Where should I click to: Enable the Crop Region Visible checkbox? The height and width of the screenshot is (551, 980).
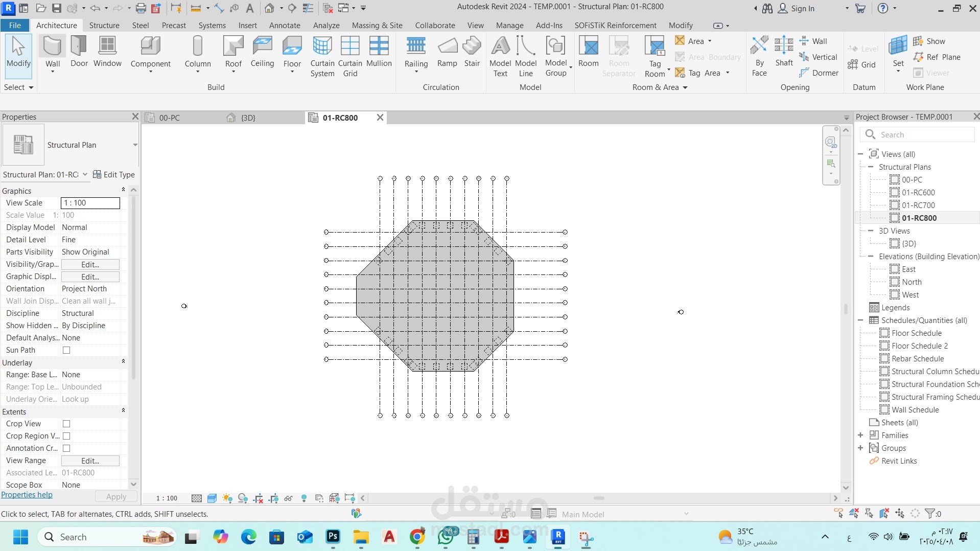click(66, 436)
